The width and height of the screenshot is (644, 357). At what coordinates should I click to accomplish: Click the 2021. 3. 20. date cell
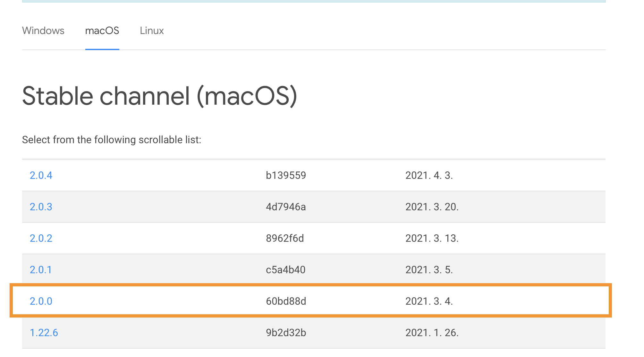pyautogui.click(x=432, y=207)
